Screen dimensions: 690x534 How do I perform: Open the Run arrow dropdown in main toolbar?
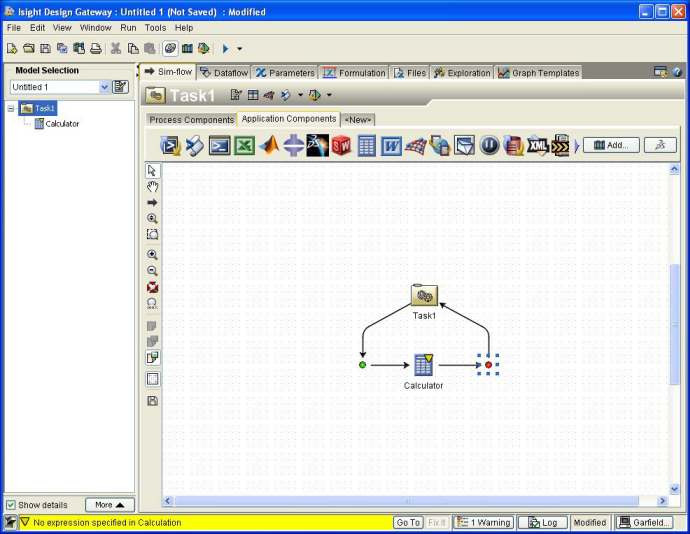coord(240,49)
